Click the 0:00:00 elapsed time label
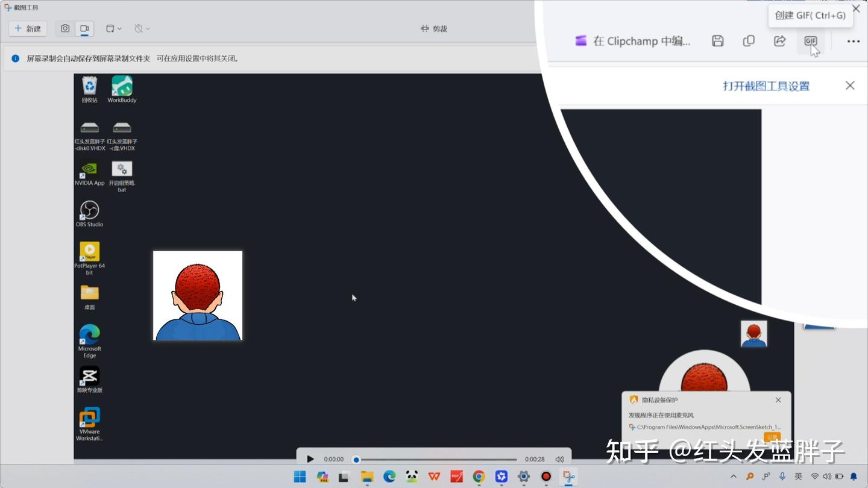The width and height of the screenshot is (868, 488). pyautogui.click(x=334, y=459)
